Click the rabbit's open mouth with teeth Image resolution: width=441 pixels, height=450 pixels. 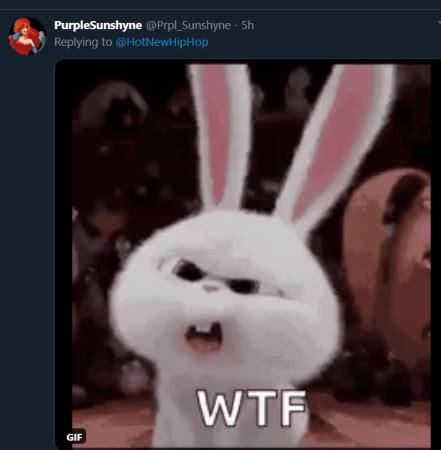pos(203,337)
